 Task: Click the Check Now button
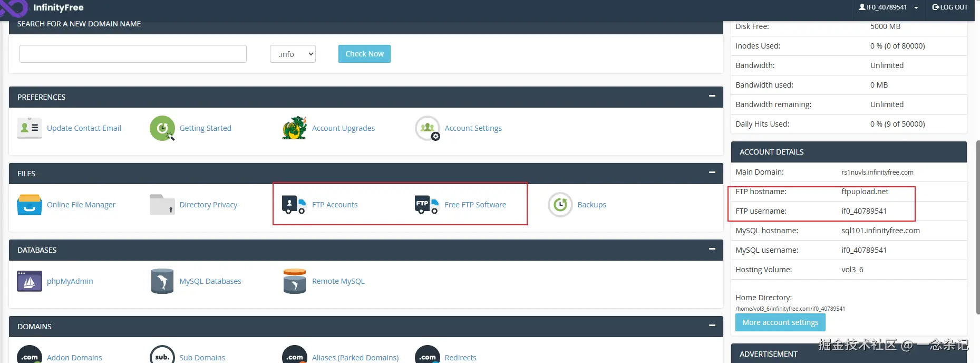click(x=364, y=54)
